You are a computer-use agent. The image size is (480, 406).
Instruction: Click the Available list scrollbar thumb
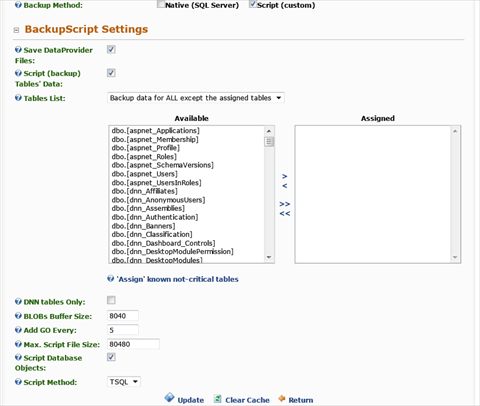click(x=269, y=142)
